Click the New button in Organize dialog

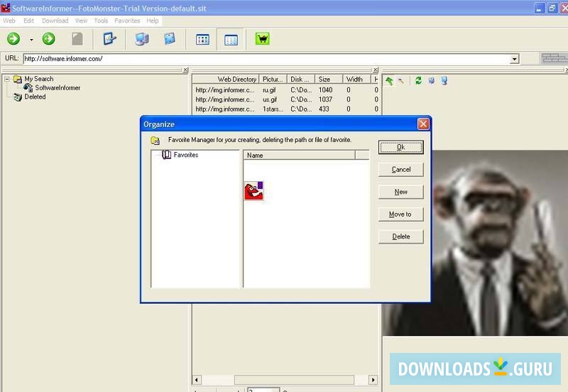tap(400, 192)
